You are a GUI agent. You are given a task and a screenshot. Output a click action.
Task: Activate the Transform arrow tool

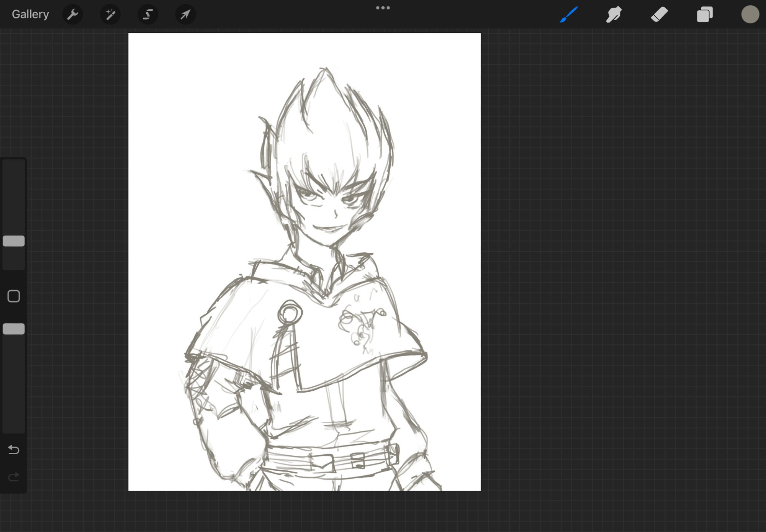coord(185,15)
